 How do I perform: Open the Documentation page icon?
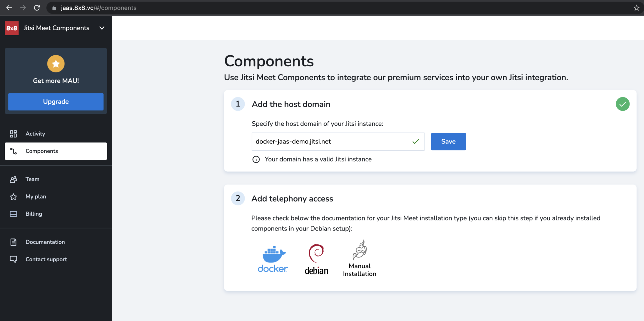click(x=13, y=242)
